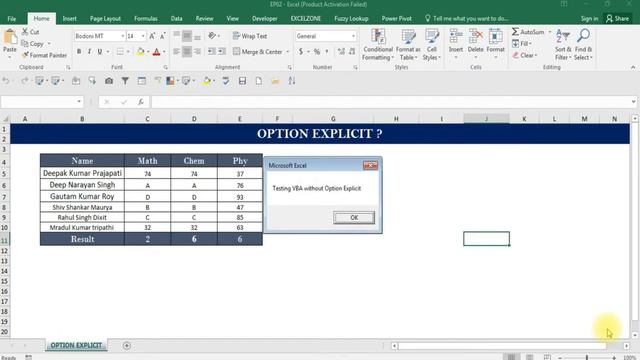This screenshot has height=360, width=640.
Task: Open Cell Styles gallery
Action: pos(431,44)
